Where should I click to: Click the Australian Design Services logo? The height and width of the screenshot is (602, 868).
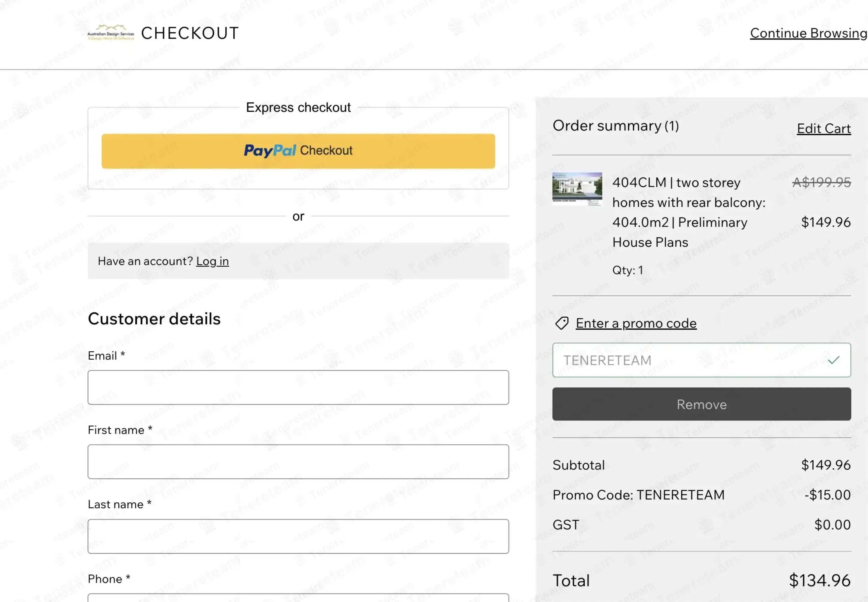[x=111, y=32]
